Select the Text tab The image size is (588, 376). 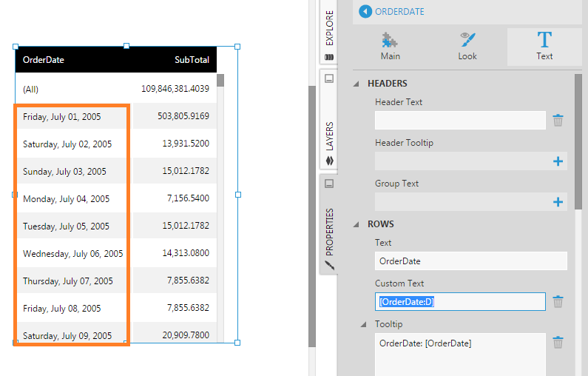[544, 46]
